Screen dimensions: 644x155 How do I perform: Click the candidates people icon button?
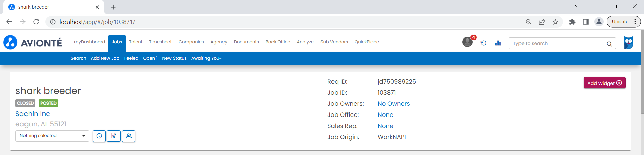click(x=129, y=136)
